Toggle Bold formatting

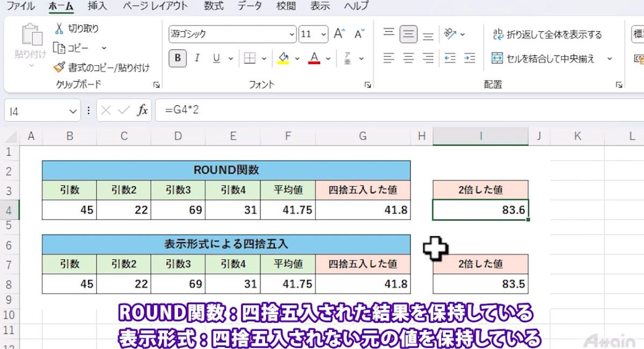click(178, 58)
